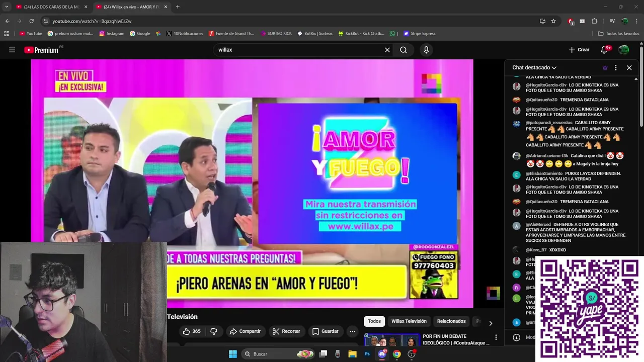
Task: Open File Explorer from taskbar
Action: [353, 354]
